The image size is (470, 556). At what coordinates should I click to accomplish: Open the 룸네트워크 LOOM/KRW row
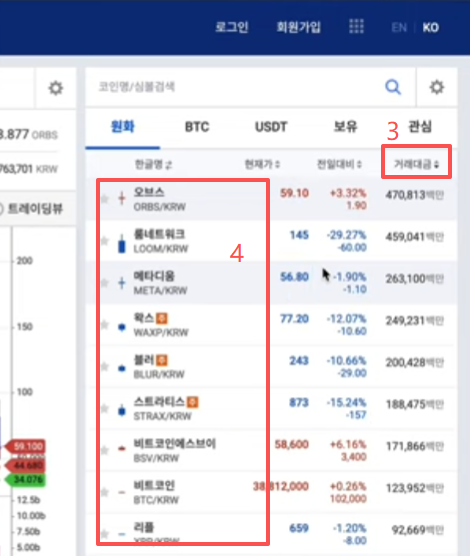coord(271,241)
